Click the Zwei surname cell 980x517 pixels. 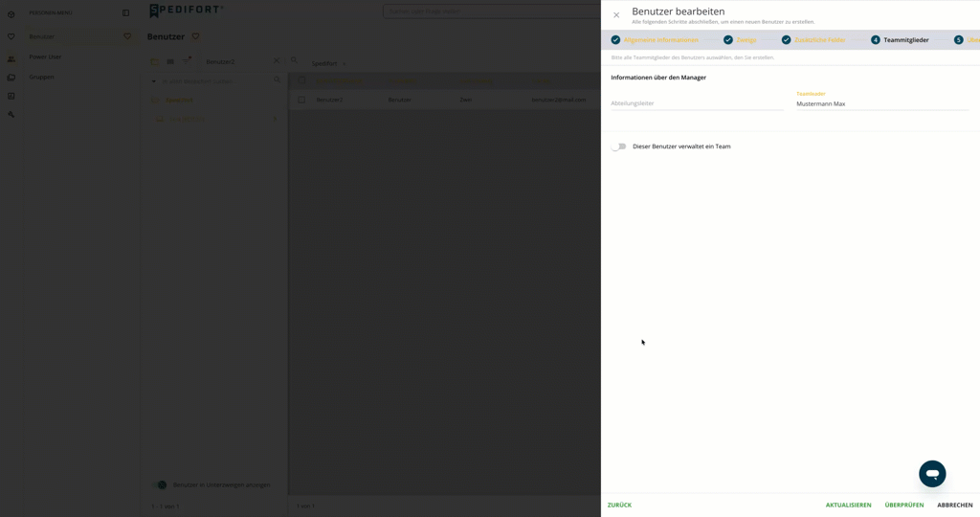466,100
